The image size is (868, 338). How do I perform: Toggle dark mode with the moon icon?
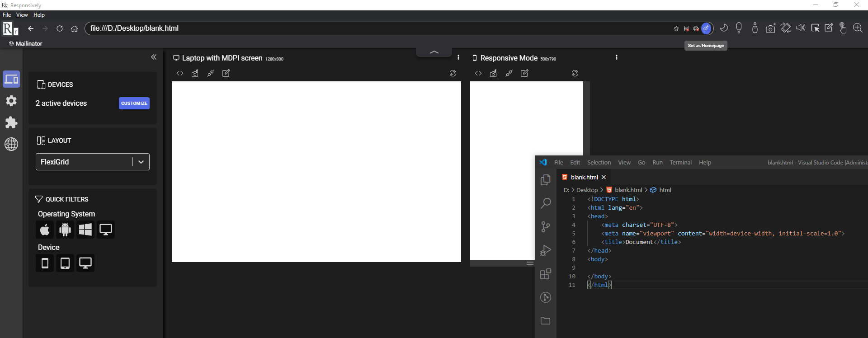[724, 28]
